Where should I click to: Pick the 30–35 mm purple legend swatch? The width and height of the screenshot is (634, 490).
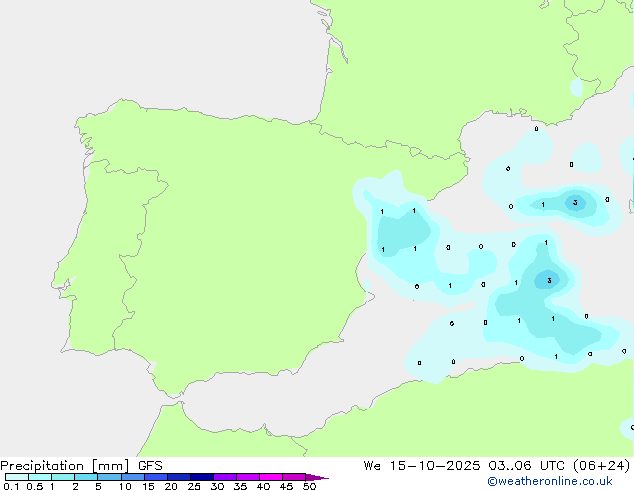(225, 477)
